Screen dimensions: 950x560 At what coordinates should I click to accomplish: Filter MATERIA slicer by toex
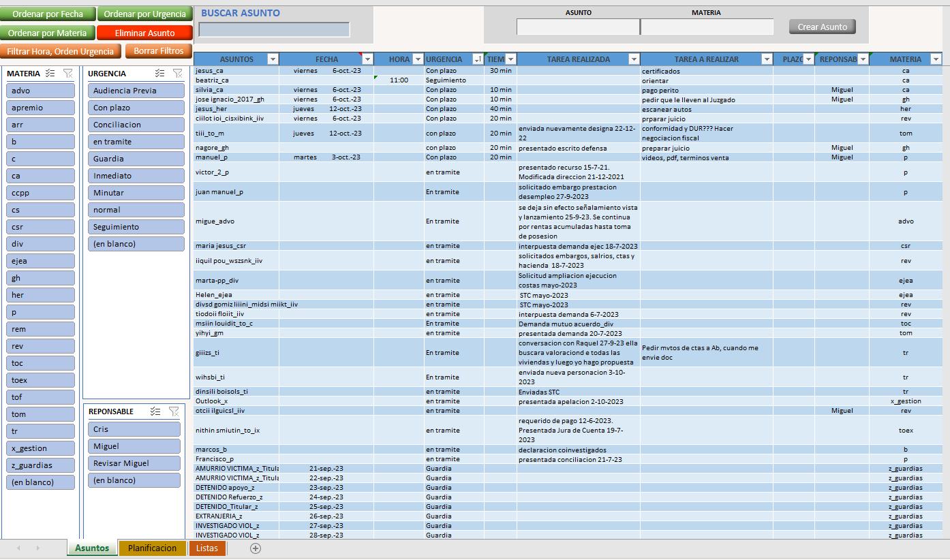point(41,380)
